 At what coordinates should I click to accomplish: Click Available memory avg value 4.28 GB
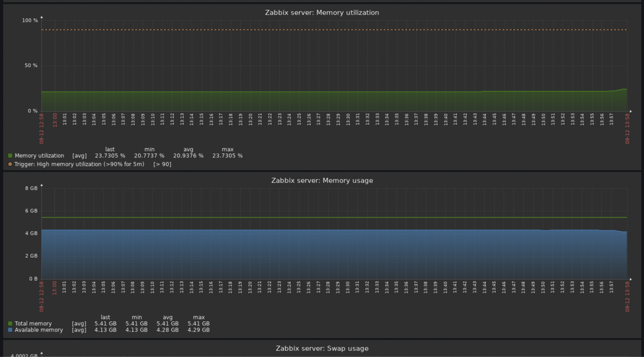click(x=167, y=330)
